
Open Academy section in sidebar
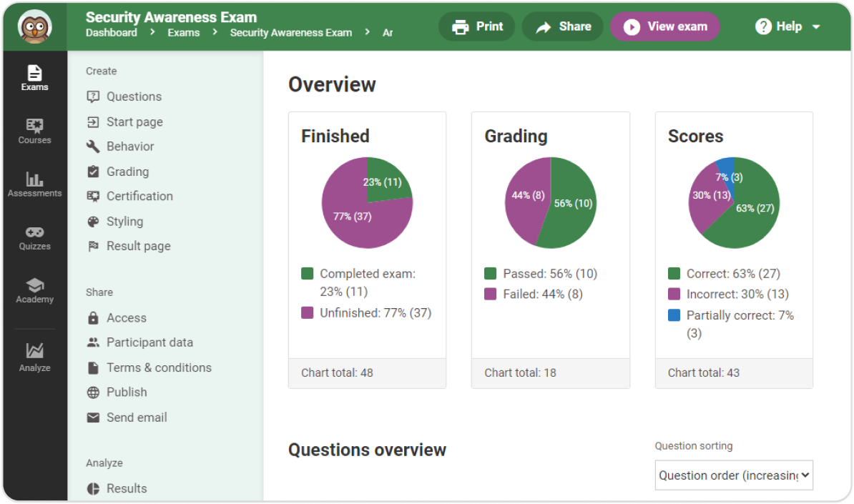[35, 291]
